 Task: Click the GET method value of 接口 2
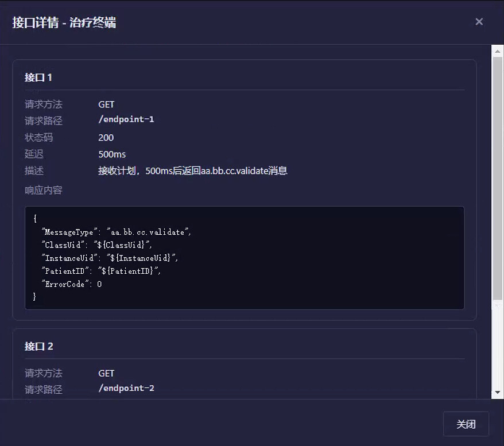click(x=106, y=373)
